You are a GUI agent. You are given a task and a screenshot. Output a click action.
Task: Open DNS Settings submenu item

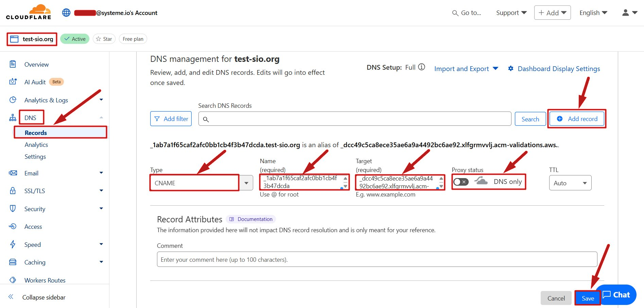tap(35, 157)
